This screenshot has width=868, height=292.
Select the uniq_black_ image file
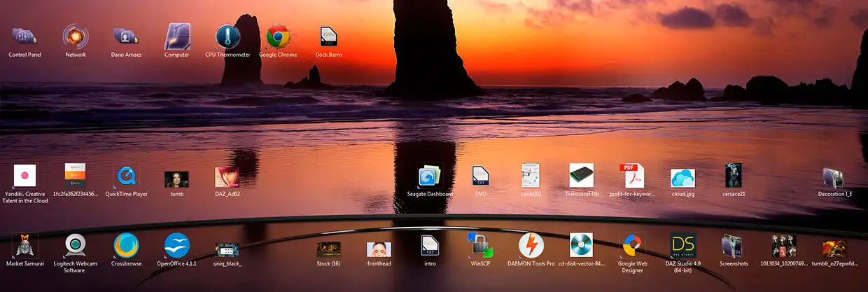click(227, 250)
